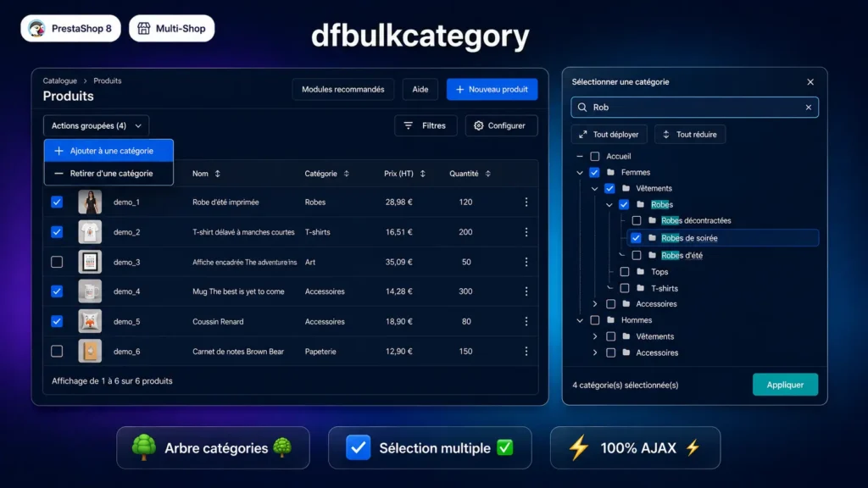
Task: Open the three-dot menu for demo_5 row
Action: [x=526, y=321]
